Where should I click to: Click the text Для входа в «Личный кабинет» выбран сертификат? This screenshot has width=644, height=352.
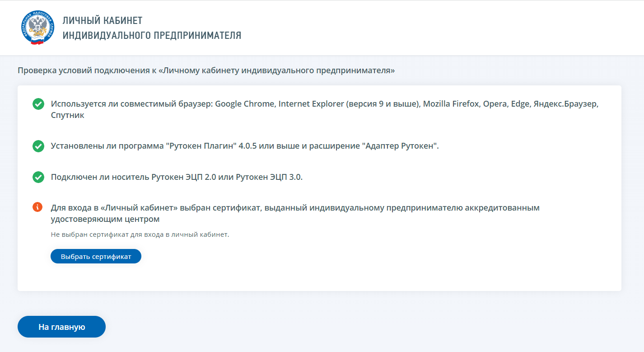pyautogui.click(x=295, y=213)
